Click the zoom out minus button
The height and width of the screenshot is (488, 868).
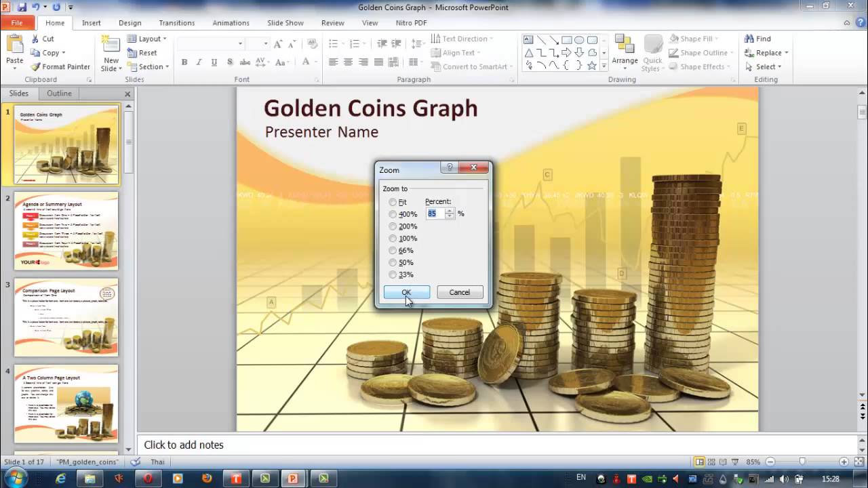(769, 462)
